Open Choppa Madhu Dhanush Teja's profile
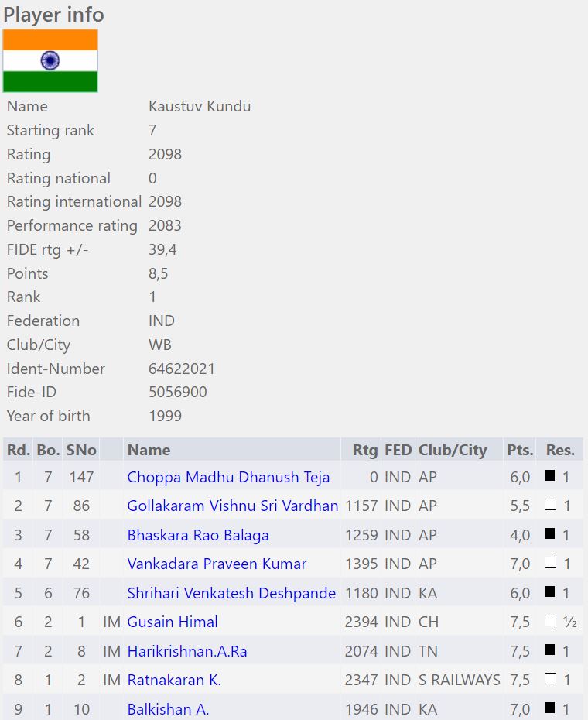Viewport: 588px width, 720px height. 228,477
